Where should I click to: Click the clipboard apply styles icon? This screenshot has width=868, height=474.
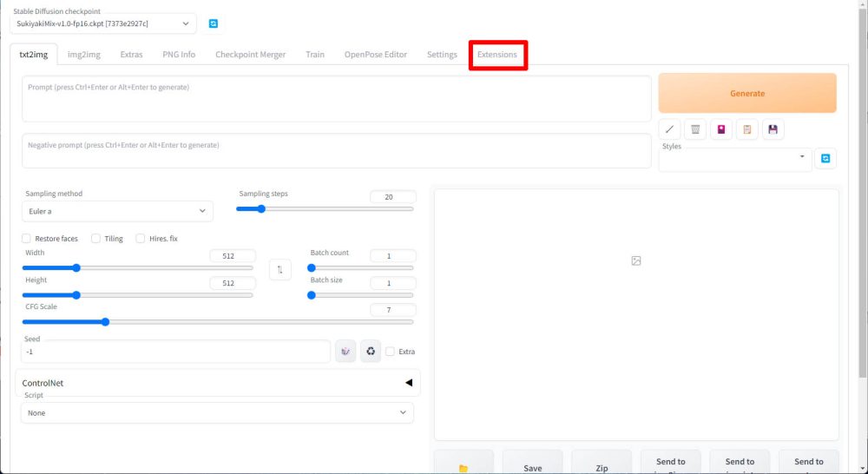[x=746, y=129]
